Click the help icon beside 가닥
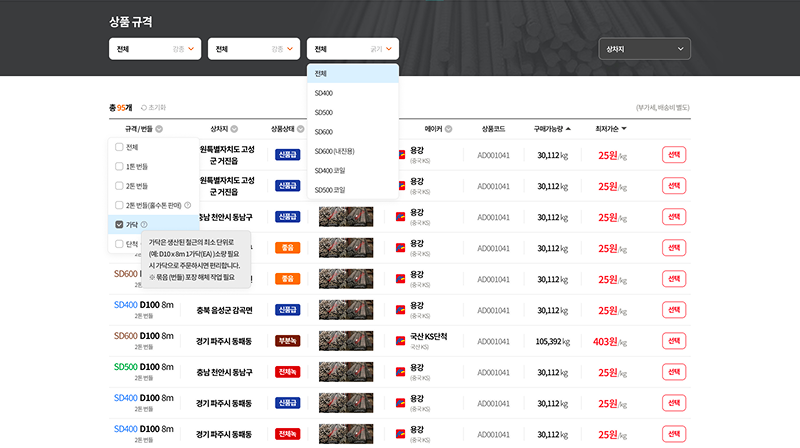The image size is (800, 448). point(144,224)
